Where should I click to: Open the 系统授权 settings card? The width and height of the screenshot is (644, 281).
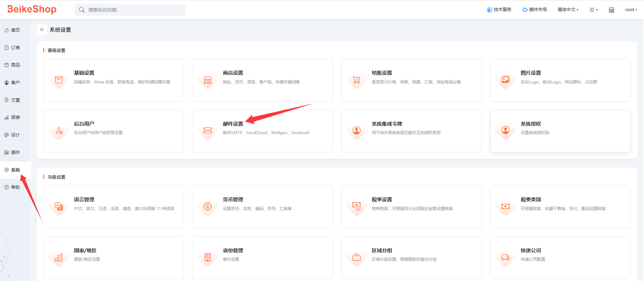coord(560,131)
